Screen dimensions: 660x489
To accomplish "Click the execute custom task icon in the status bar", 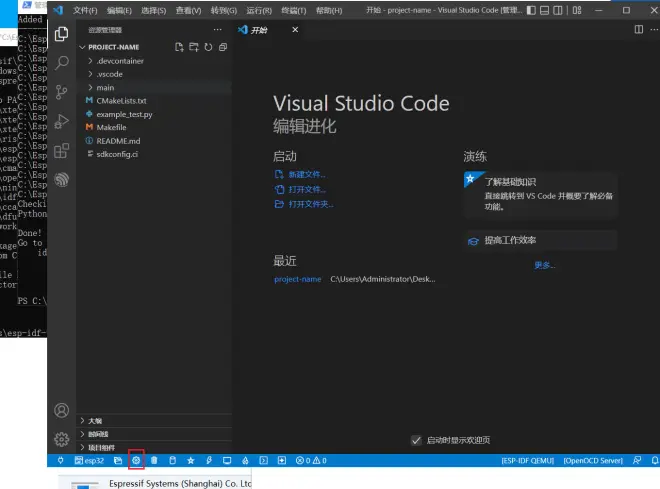I will point(282,460).
